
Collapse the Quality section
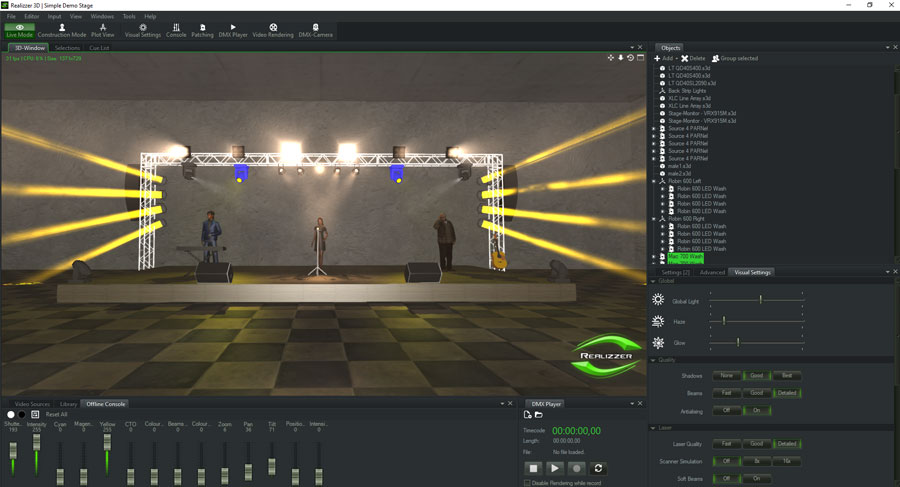click(x=653, y=360)
